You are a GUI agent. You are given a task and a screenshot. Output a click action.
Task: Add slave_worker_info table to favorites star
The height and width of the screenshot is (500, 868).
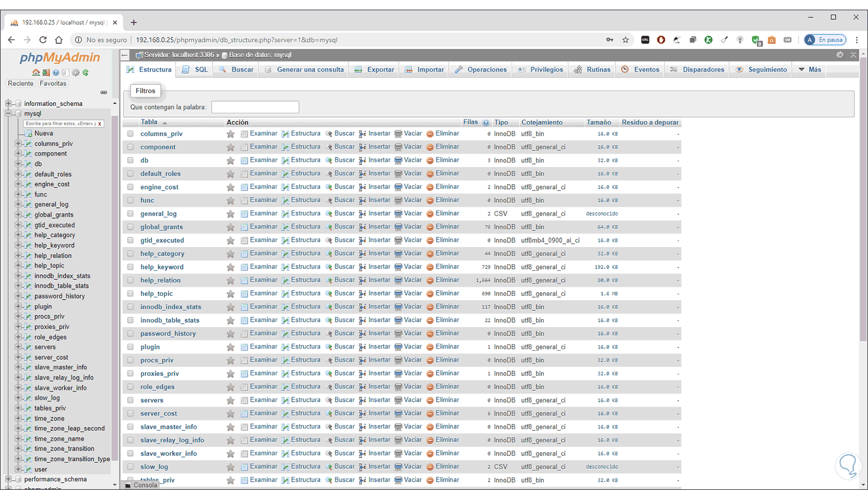pyautogui.click(x=230, y=454)
